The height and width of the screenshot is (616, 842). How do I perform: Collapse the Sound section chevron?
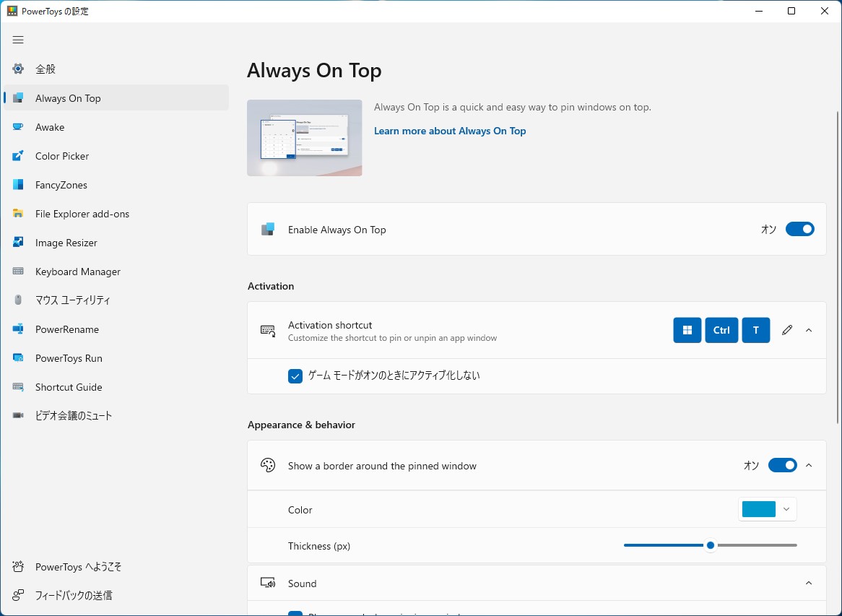point(809,584)
